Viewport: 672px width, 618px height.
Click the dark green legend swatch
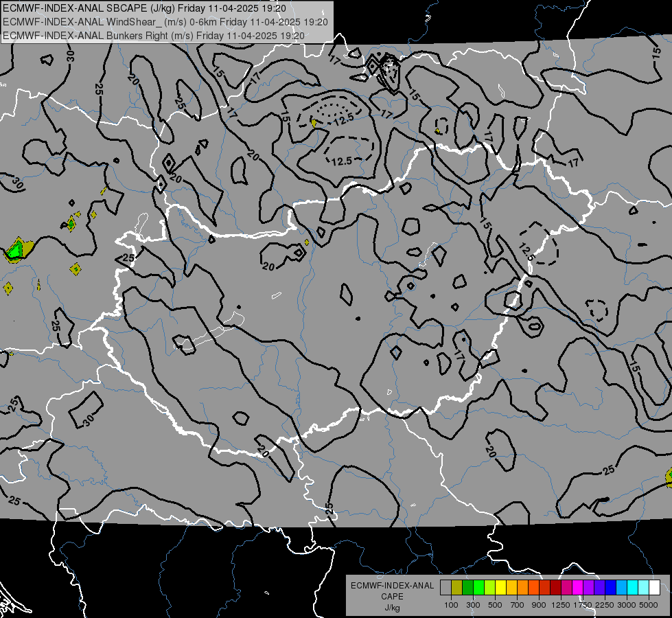(467, 587)
